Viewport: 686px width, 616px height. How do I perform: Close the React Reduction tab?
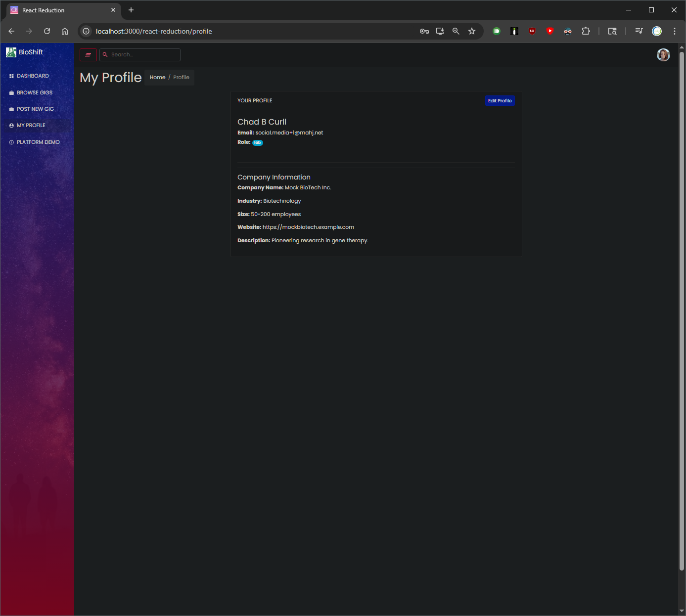pos(113,10)
